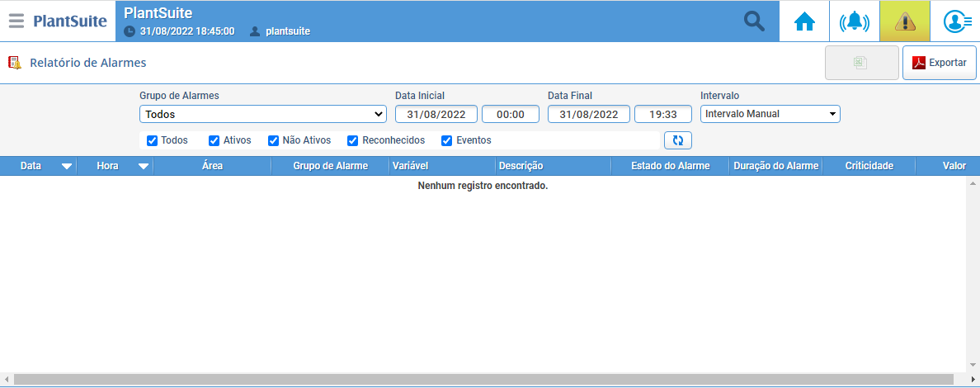Click the Descrição column header
The width and height of the screenshot is (980, 388).
click(554, 166)
